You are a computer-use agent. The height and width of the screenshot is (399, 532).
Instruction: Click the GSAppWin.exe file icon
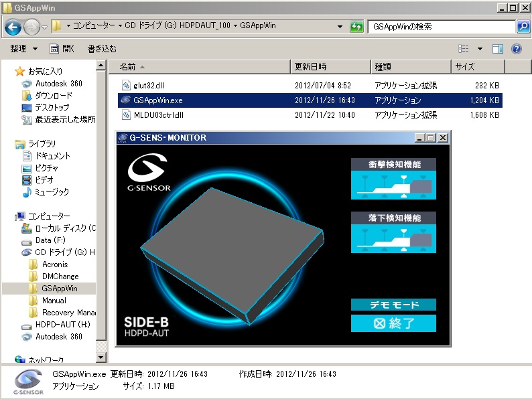(126, 100)
